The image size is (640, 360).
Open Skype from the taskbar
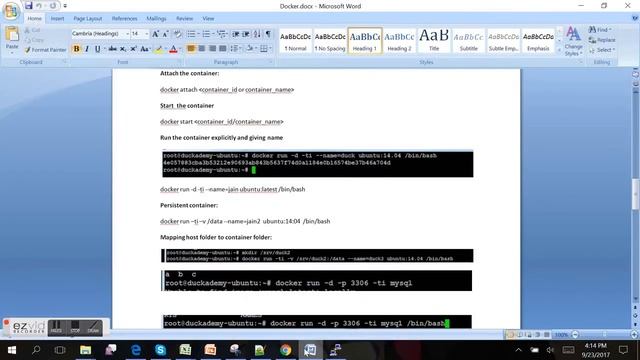160,350
